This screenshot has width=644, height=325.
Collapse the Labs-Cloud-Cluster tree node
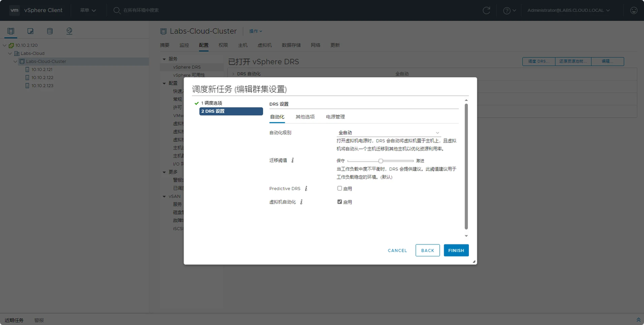coord(16,62)
